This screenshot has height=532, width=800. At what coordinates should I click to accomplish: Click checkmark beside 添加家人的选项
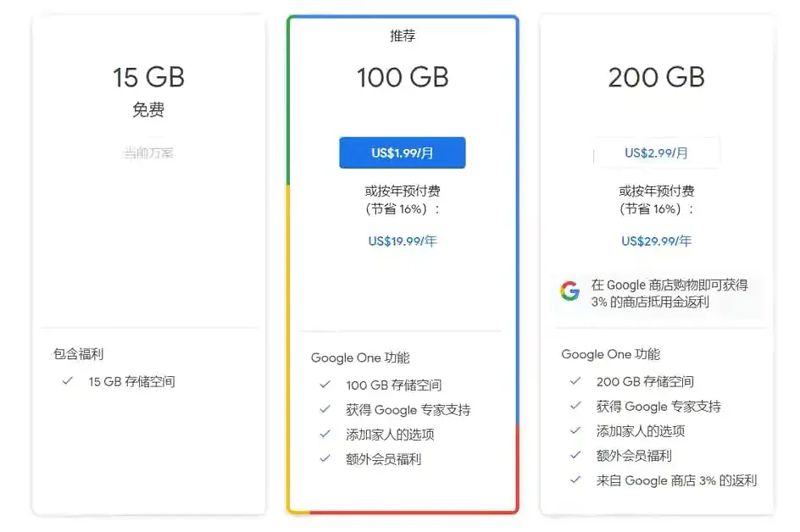click(325, 434)
